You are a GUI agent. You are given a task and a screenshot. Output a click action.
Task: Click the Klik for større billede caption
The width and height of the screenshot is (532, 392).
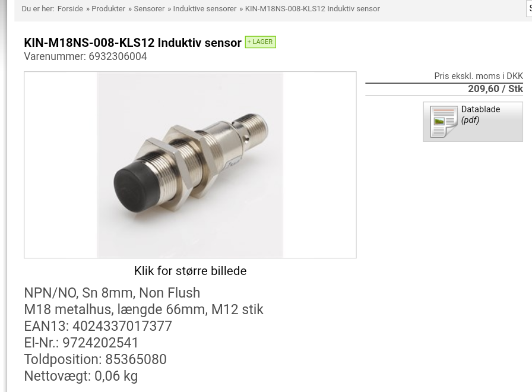click(x=191, y=271)
